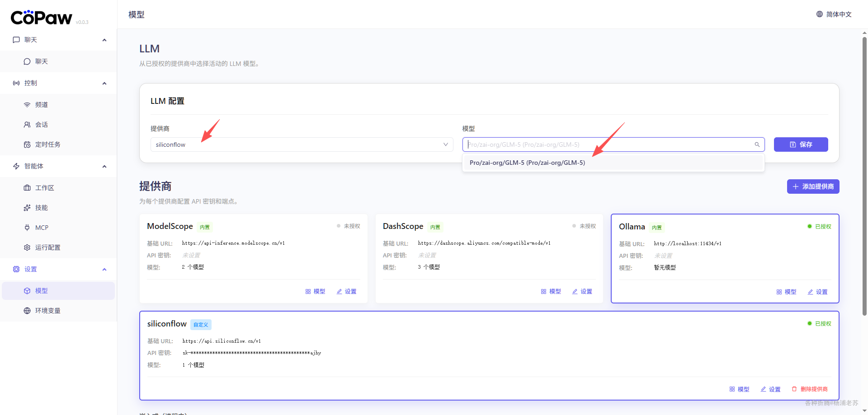Click the 工作区 briefcase icon
Image resolution: width=868 pixels, height=415 pixels.
point(27,188)
